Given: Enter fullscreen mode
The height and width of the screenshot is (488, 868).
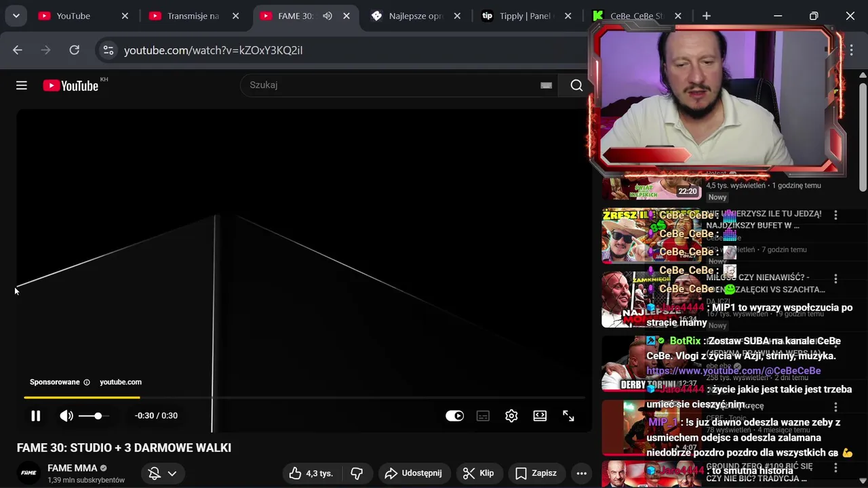Looking at the screenshot, I should [568, 416].
